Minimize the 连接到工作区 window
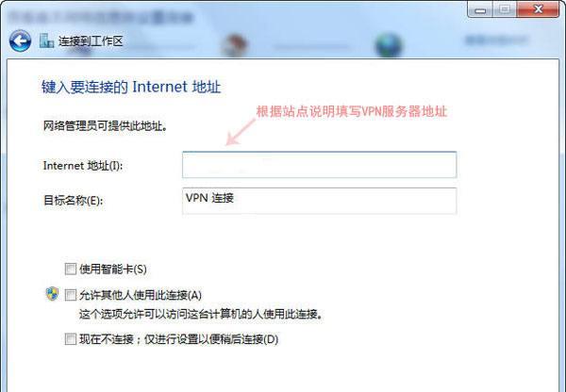This screenshot has height=392, width=566. (x=480, y=9)
